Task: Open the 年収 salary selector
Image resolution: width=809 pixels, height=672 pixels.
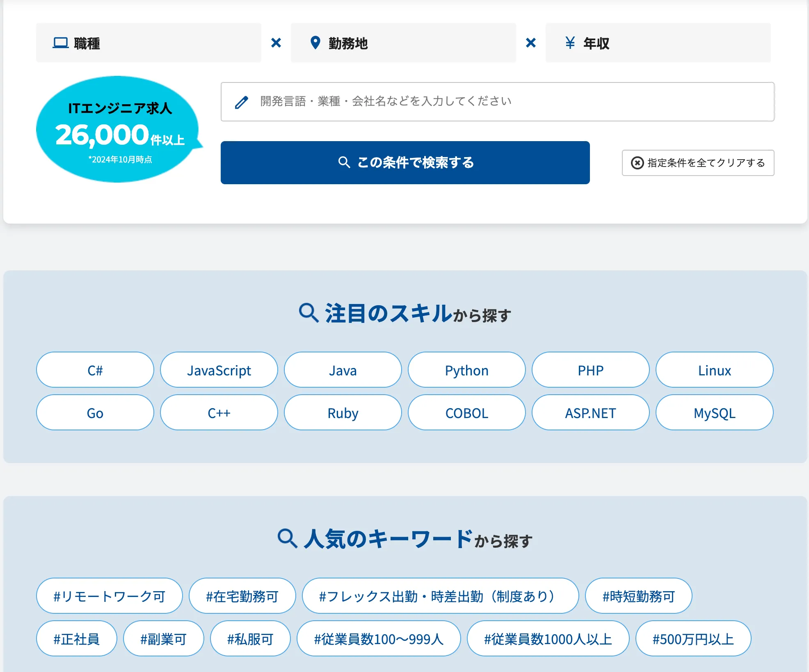Action: pyautogui.click(x=658, y=43)
